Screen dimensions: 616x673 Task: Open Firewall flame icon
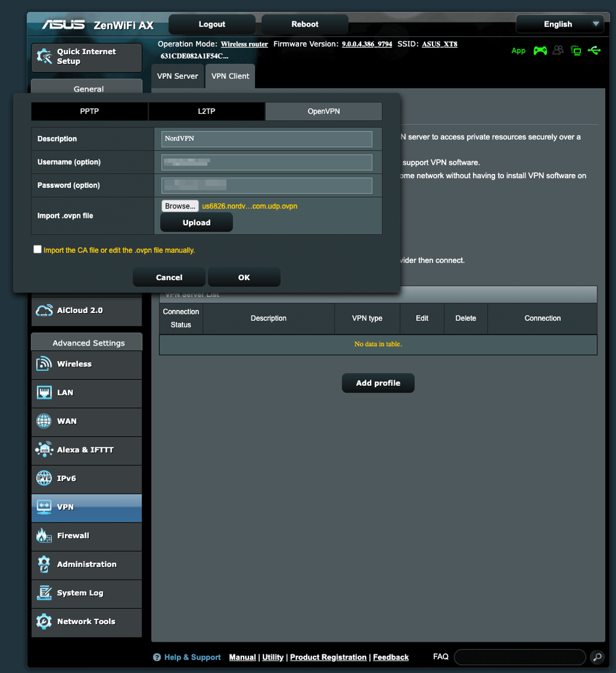tap(44, 536)
